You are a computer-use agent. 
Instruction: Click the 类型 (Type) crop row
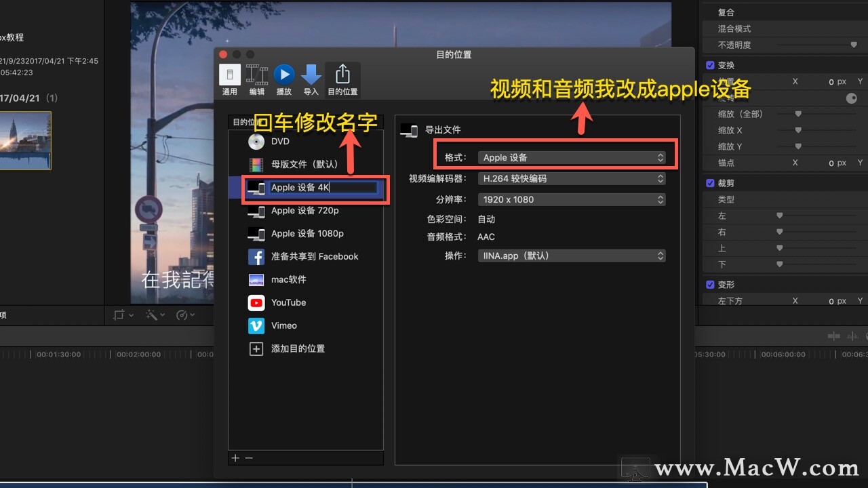(785, 199)
